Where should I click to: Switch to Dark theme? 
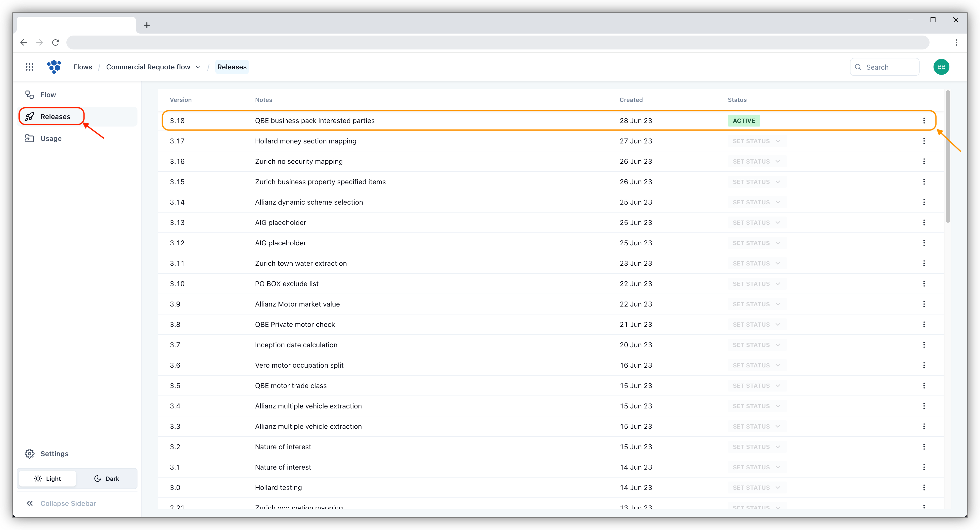point(106,479)
